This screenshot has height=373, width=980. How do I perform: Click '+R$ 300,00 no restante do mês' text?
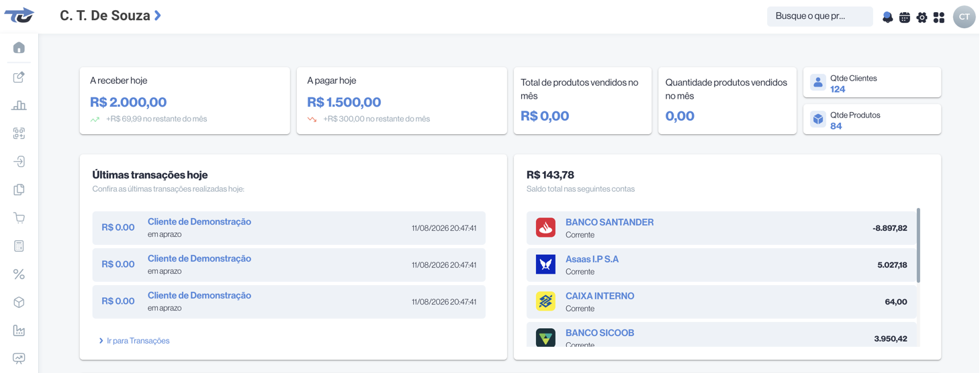click(376, 119)
